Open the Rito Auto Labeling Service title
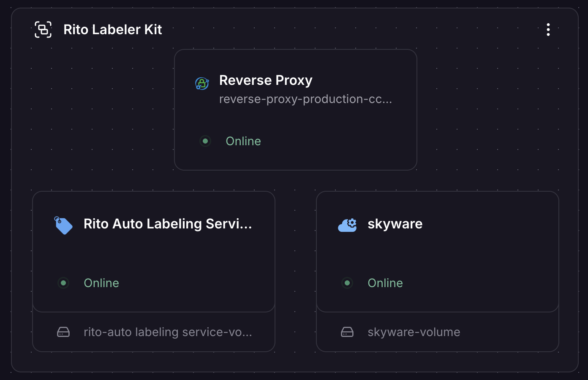This screenshot has height=380, width=588. [x=167, y=224]
